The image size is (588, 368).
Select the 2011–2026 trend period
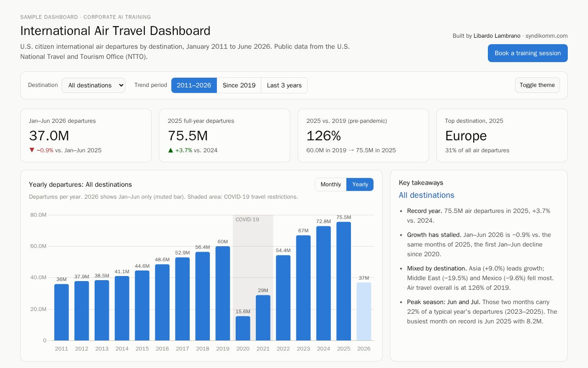point(194,85)
